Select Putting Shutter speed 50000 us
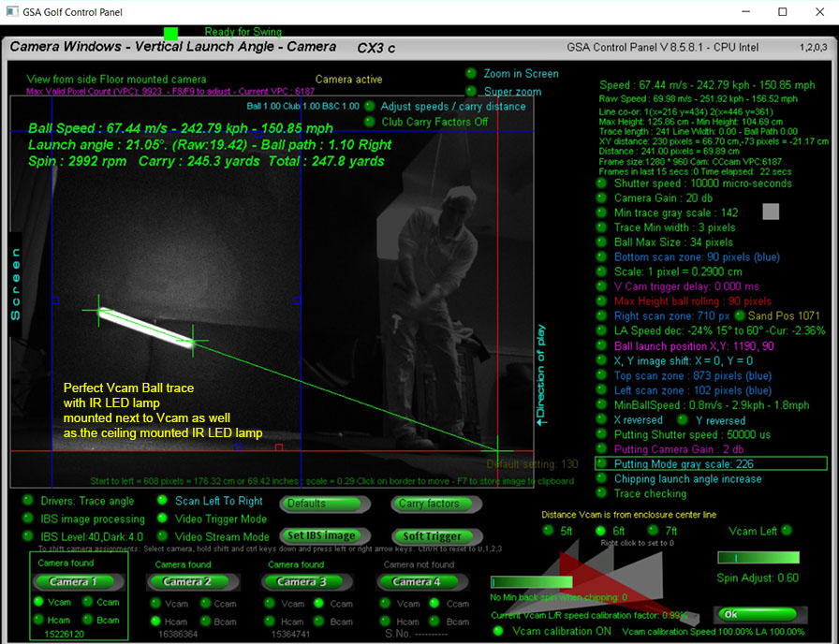The width and height of the screenshot is (839, 644). (601, 434)
